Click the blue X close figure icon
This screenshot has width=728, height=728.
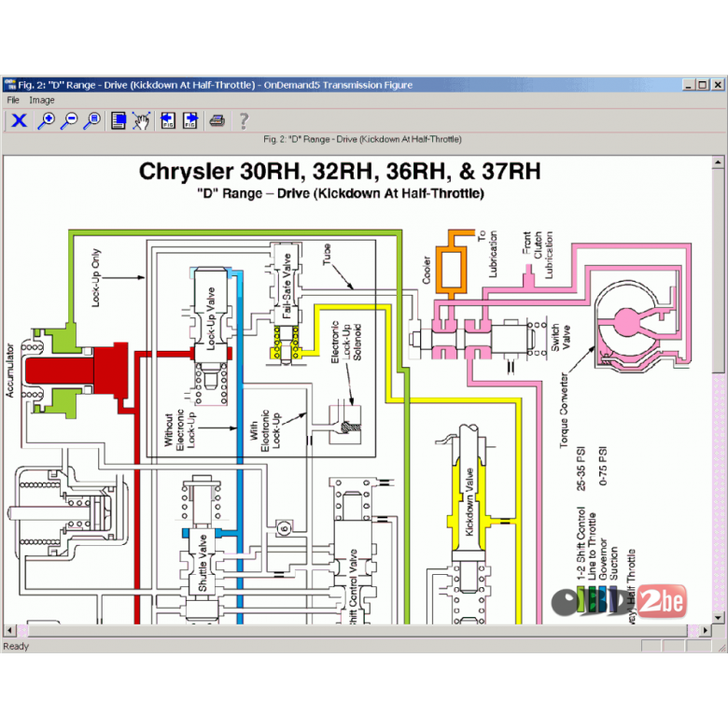click(x=19, y=120)
